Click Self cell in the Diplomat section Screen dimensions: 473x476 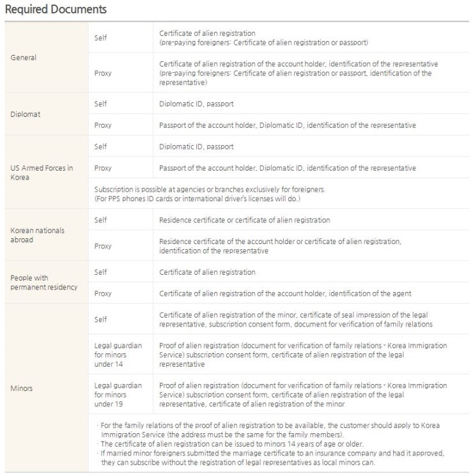pyautogui.click(x=121, y=104)
